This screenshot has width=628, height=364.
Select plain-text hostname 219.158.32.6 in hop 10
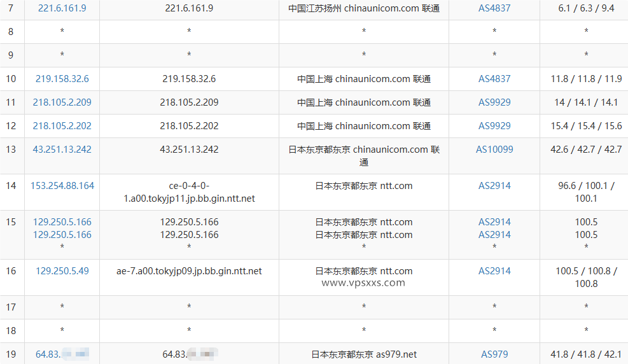[189, 79]
